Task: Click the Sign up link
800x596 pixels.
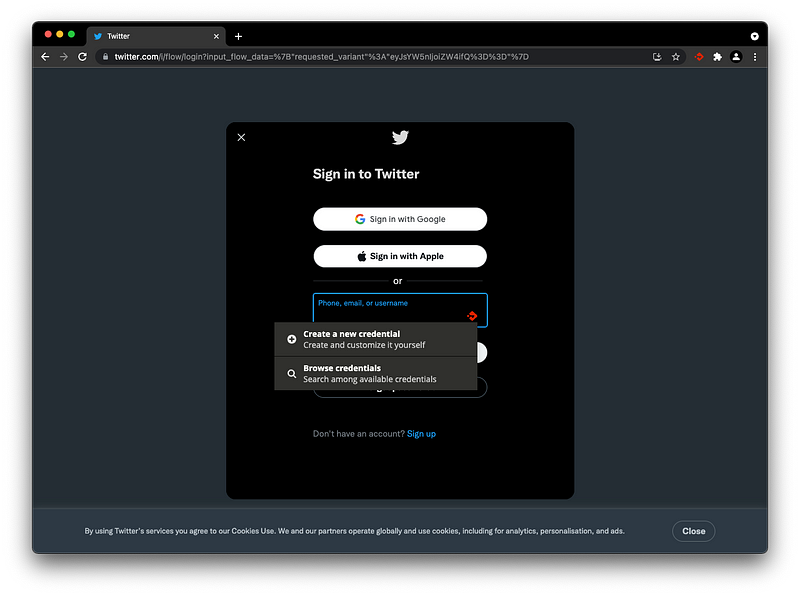Action: (x=421, y=434)
